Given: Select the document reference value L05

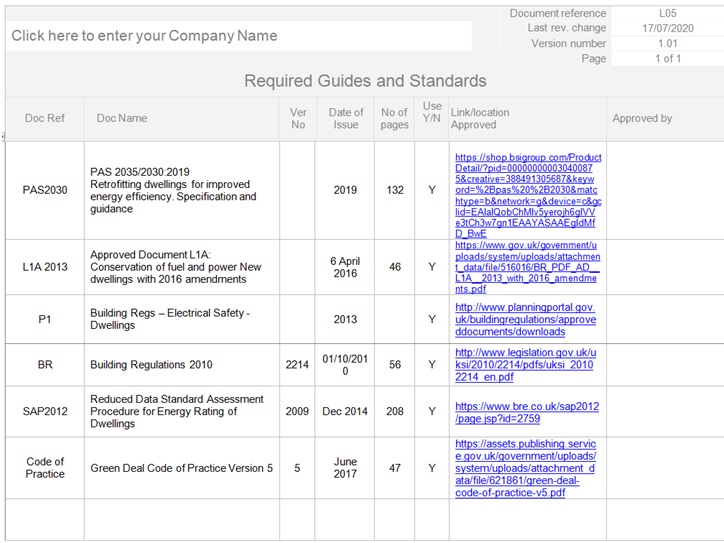Looking at the screenshot, I should point(667,14).
